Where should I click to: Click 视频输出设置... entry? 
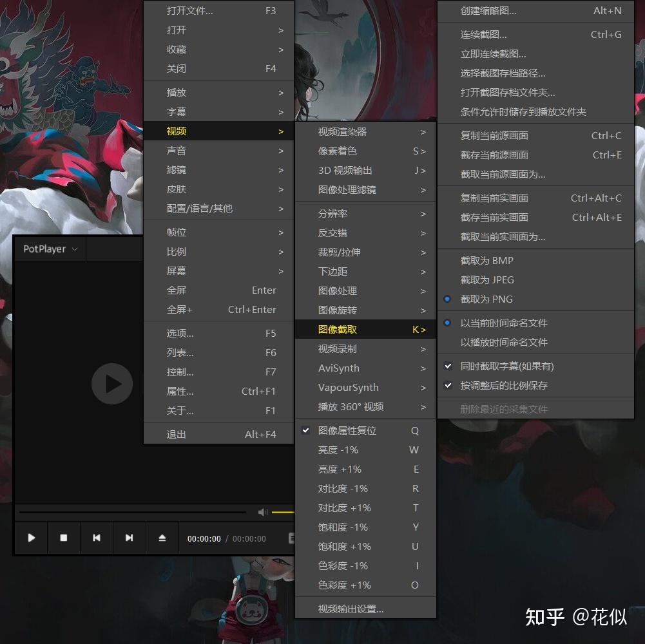click(366, 609)
